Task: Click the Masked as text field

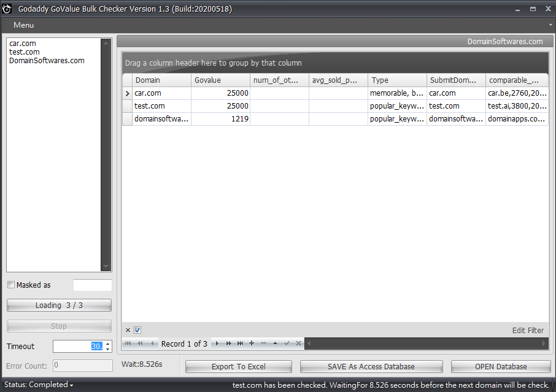Action: 93,285
